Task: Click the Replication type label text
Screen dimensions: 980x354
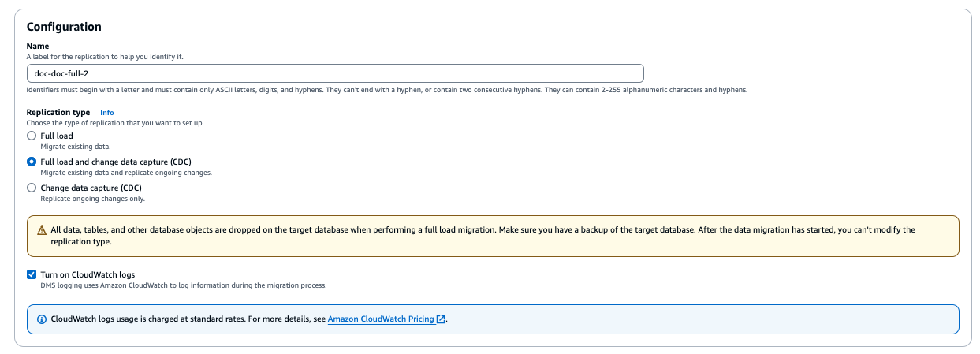Action: click(58, 113)
